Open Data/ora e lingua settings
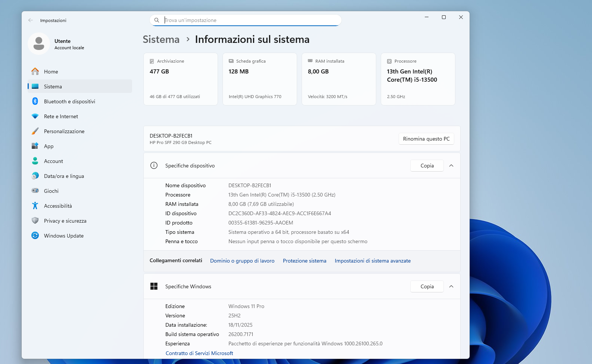 [x=80, y=176]
